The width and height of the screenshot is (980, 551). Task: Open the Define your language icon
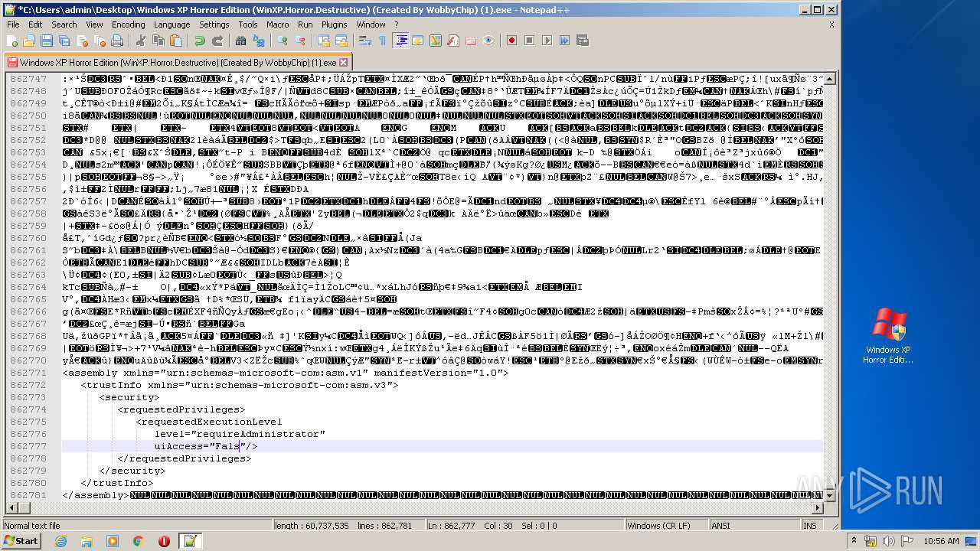(x=418, y=41)
